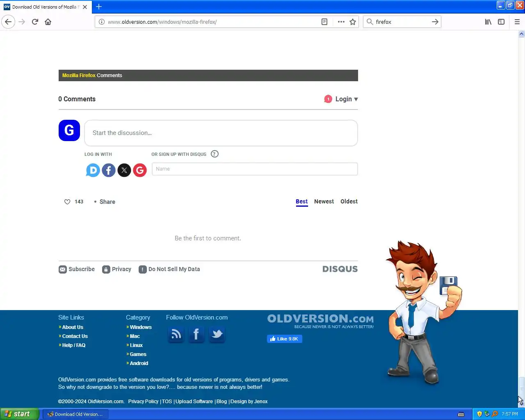This screenshot has width=525, height=420.
Task: Focus the Start the discussion box
Action: pos(221,133)
